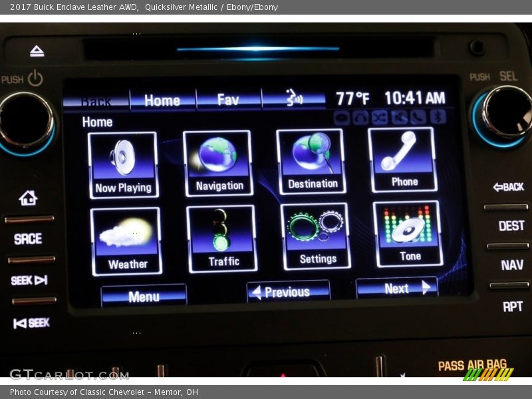Tap the SRCE source button
Viewport: 532px width, 399px height.
[x=28, y=239]
